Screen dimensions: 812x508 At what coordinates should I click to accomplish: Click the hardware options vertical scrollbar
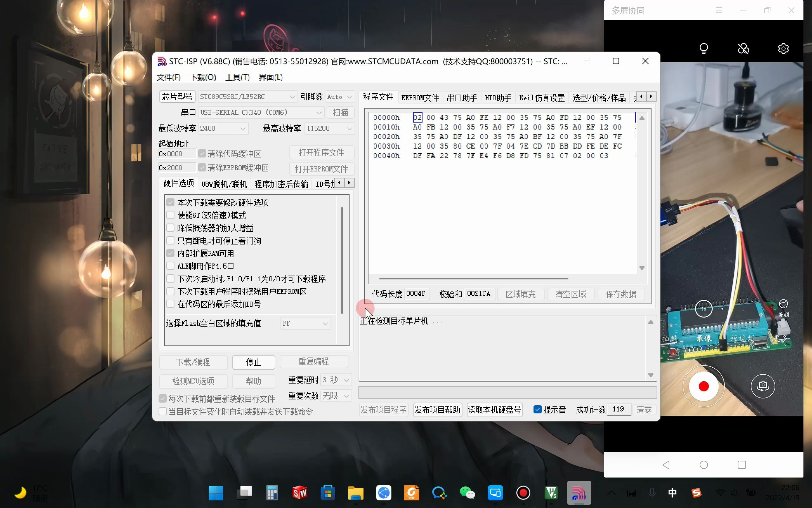coord(342,260)
